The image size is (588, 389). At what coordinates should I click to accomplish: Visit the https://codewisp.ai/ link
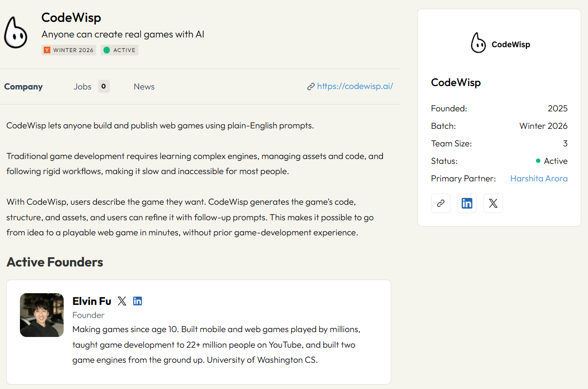click(355, 87)
